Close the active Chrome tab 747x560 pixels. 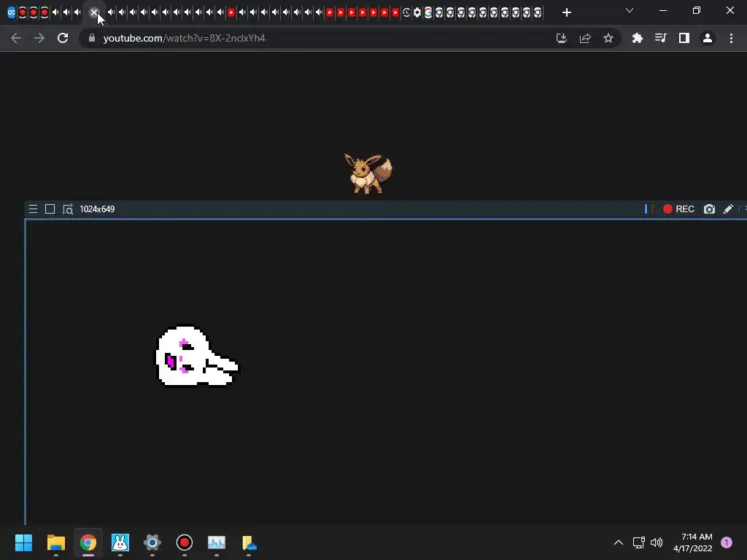[x=94, y=12]
